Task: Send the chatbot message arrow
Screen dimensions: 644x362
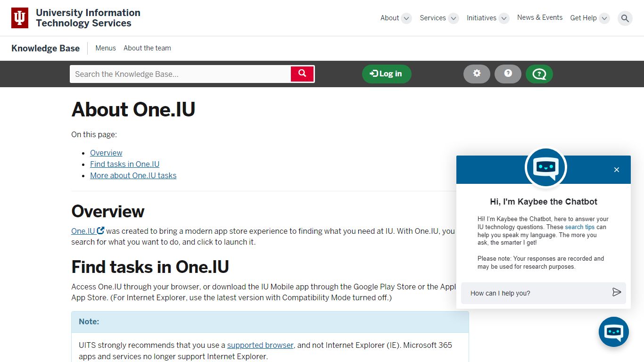Action: 617,292
